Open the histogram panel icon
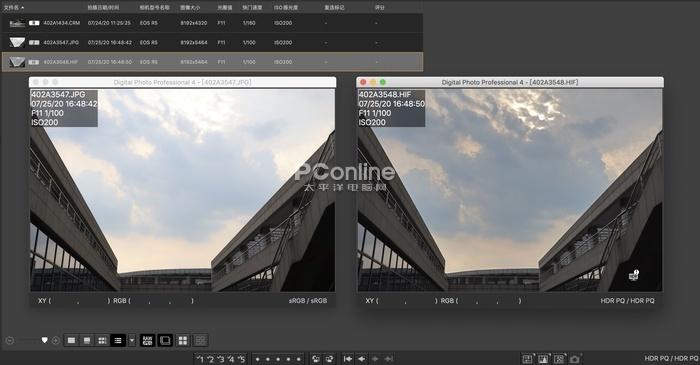The height and width of the screenshot is (365, 700). [543, 359]
